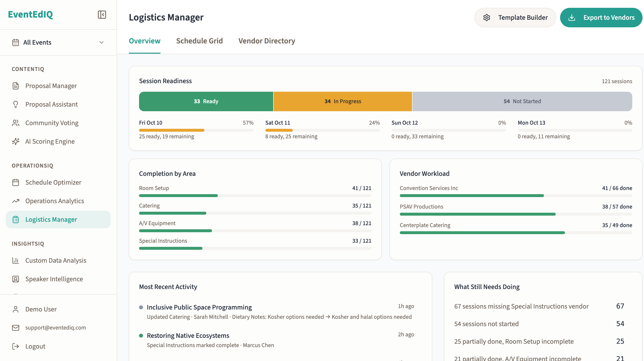Open Proposal Assistant page
The image size is (644, 361).
[x=58, y=104]
